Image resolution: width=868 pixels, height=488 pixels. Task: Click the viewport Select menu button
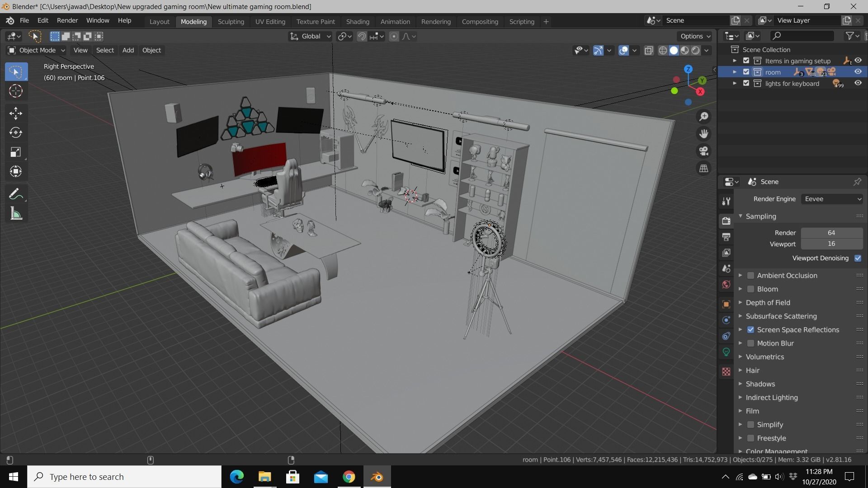click(x=105, y=50)
